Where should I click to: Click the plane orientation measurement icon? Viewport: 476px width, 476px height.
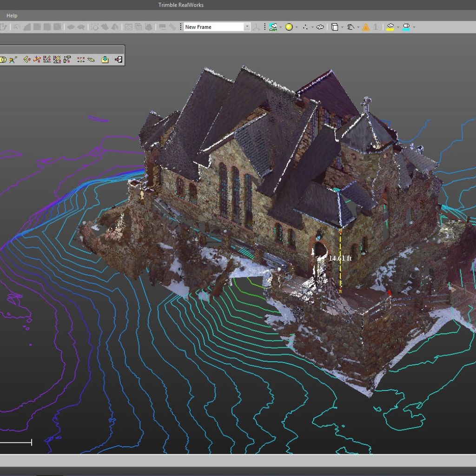click(91, 59)
